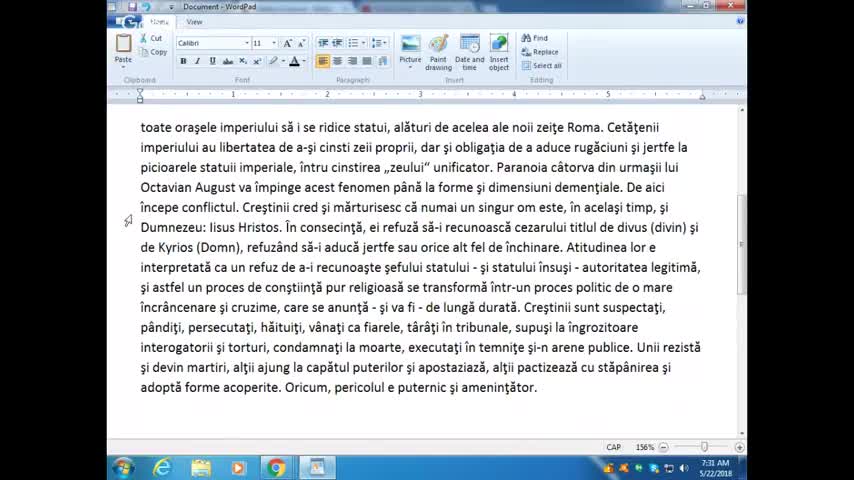Expand the Picture dropdown arrow
Viewport: 854px width, 480px height.
click(410, 68)
